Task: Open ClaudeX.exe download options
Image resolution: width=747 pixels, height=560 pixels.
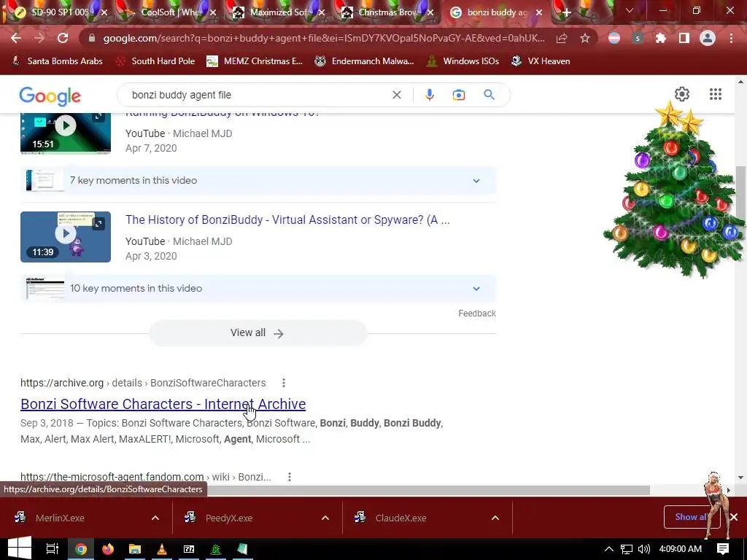Action: [x=495, y=518]
